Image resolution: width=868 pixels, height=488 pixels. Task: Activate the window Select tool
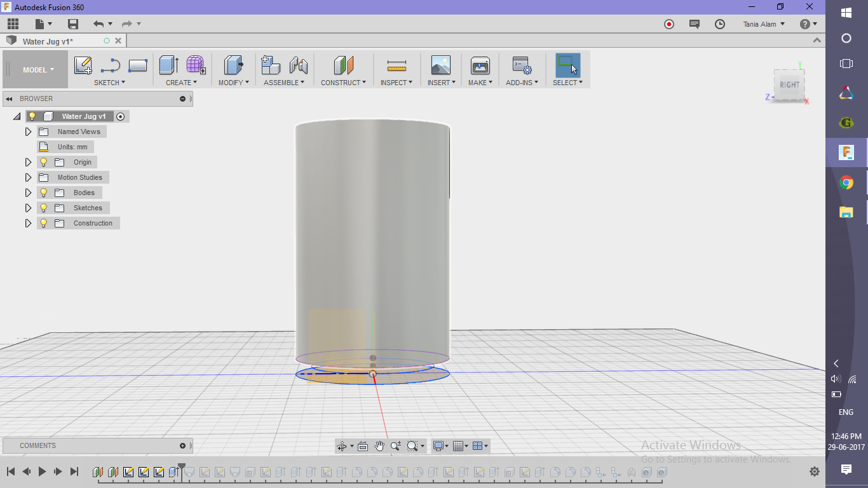coord(567,65)
